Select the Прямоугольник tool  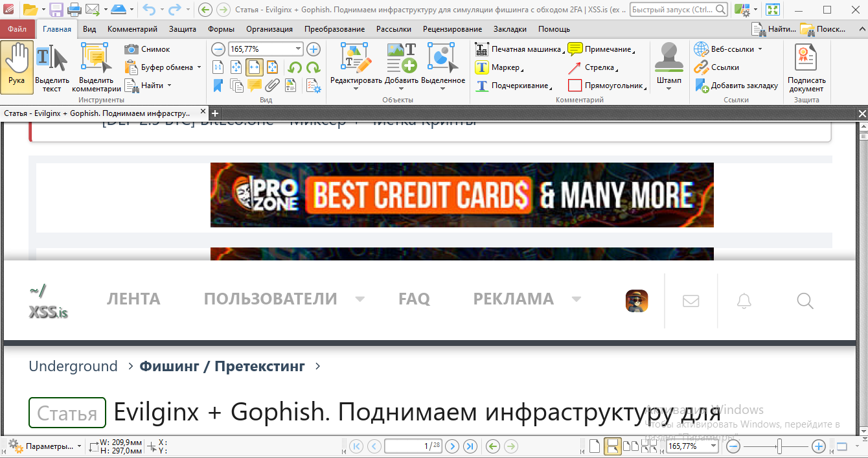click(x=607, y=86)
